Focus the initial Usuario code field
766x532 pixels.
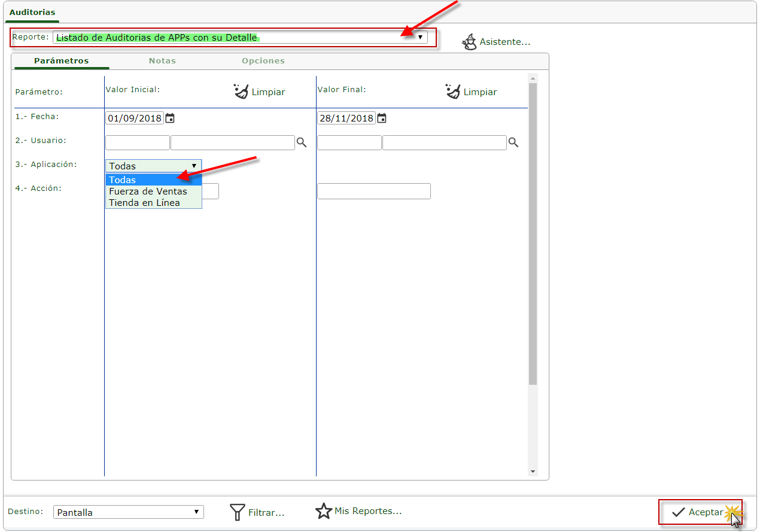(x=138, y=142)
